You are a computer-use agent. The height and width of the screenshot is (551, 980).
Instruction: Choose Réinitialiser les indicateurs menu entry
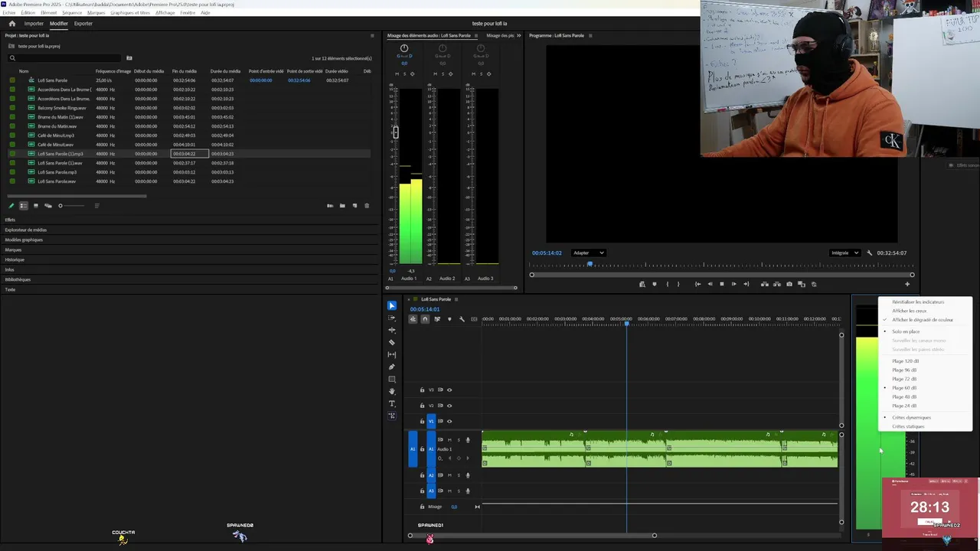tap(918, 302)
